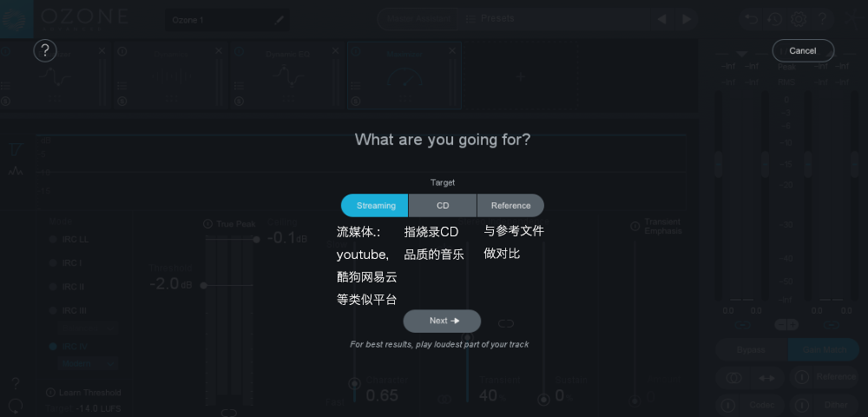Pick Reference as the target
868x417 pixels.
point(510,205)
